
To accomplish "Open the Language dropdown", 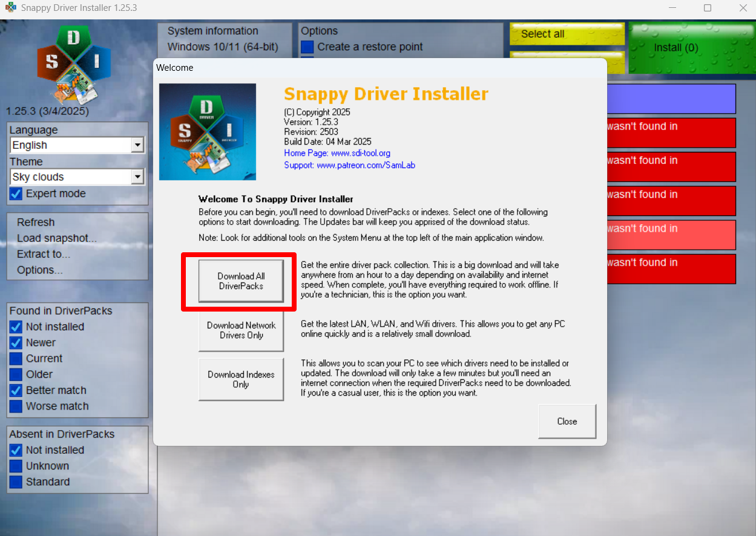I will [x=137, y=145].
